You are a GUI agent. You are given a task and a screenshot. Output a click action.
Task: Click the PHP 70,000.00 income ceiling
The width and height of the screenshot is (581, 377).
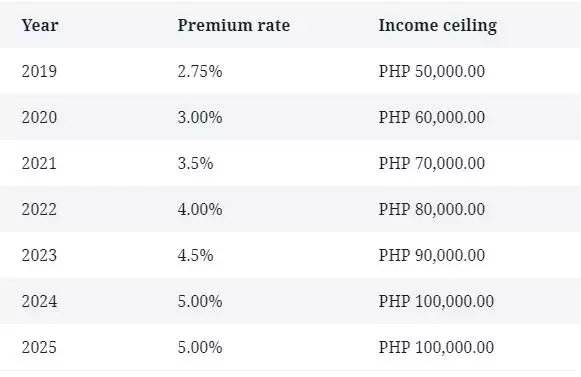click(x=432, y=163)
